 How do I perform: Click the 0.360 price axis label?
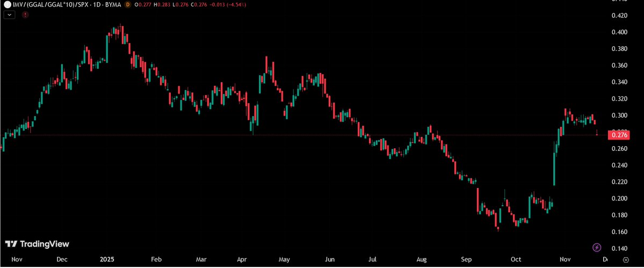pos(619,66)
